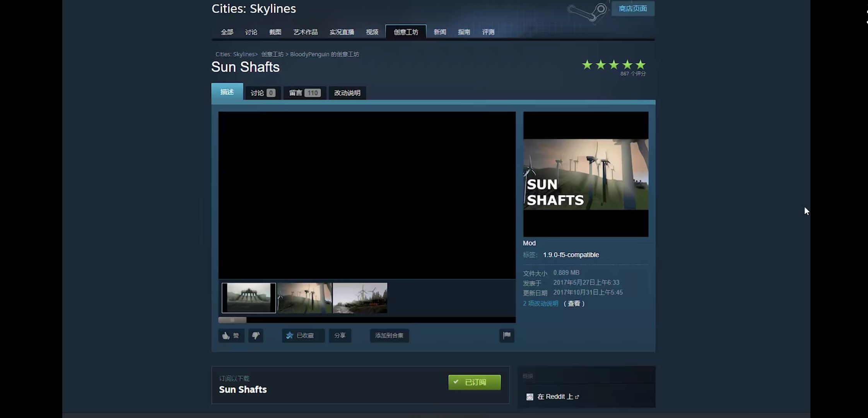
Task: Switch to the 评测 reviews tab
Action: click(x=488, y=32)
